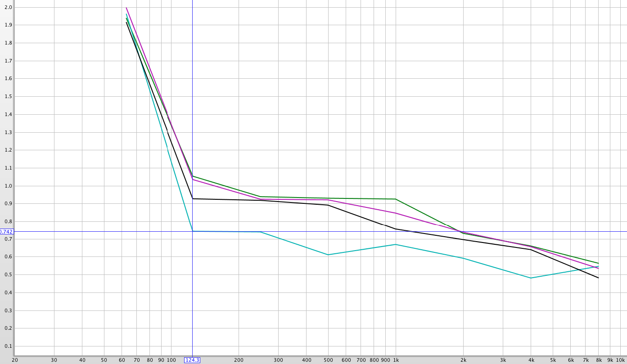Click the 10k label on the frequency axis

click(x=620, y=360)
